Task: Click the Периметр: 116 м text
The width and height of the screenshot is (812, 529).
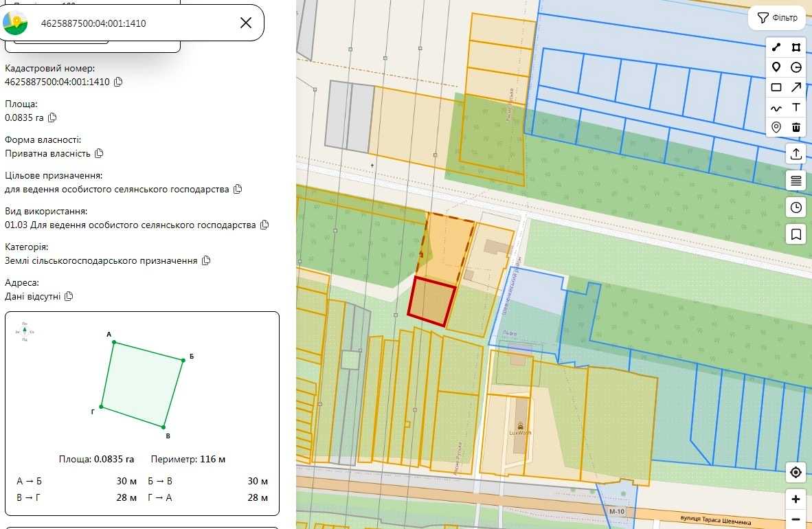Action: [x=188, y=459]
